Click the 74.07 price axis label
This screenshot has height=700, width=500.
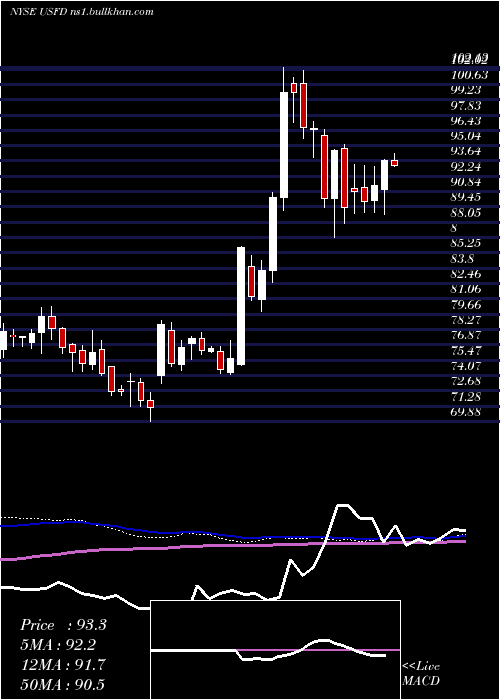[x=466, y=366]
